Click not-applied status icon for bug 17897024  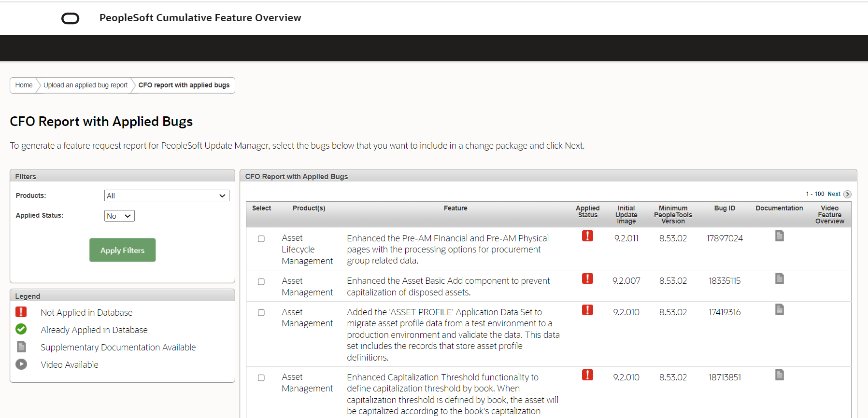(587, 236)
